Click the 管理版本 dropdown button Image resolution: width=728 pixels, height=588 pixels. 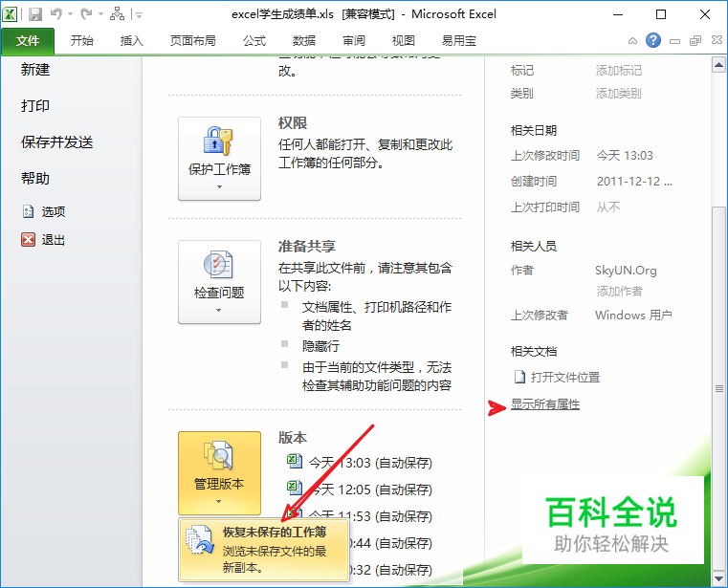tap(220, 473)
